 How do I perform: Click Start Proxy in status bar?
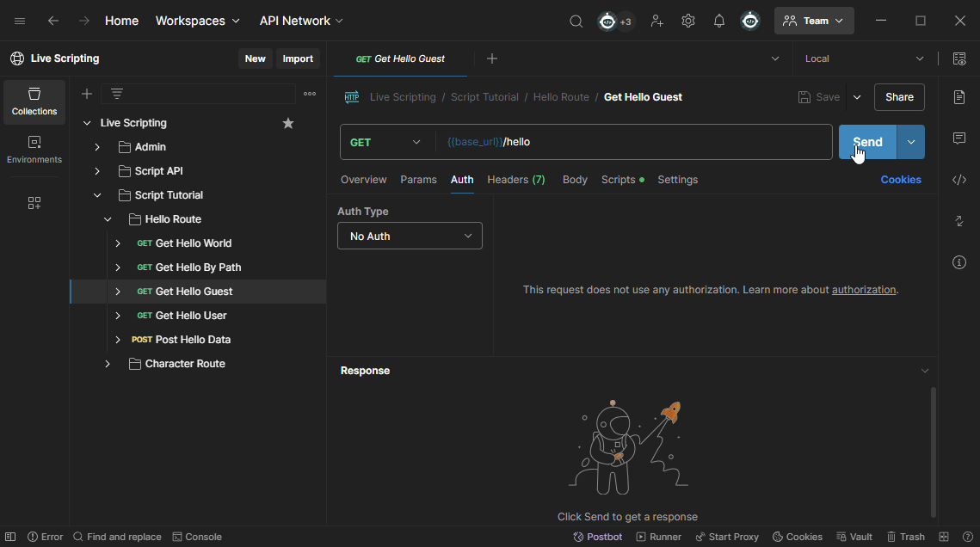(727, 537)
